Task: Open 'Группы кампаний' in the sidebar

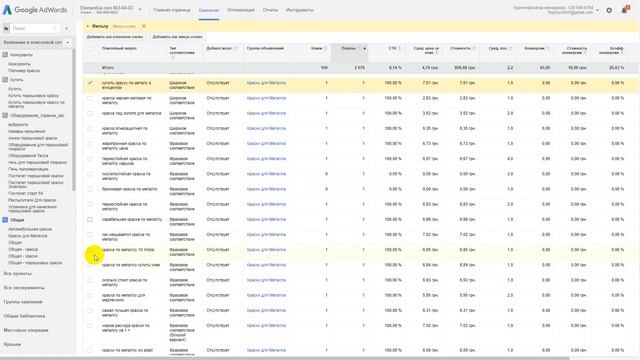Action: click(x=23, y=302)
